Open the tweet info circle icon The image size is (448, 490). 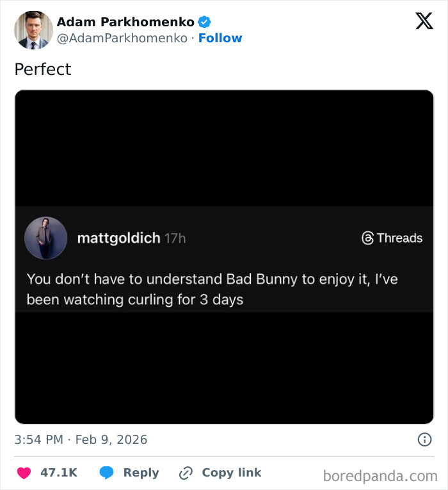[424, 439]
